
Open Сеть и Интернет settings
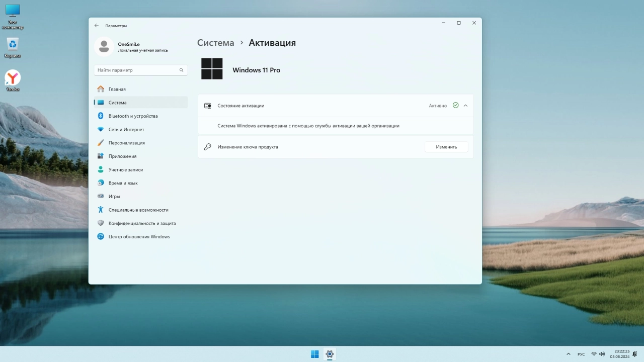(140, 129)
